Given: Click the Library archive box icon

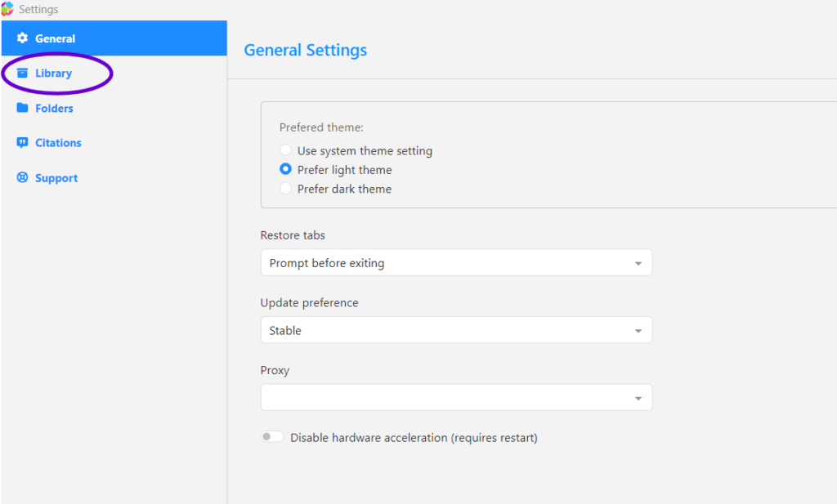Looking at the screenshot, I should (x=22, y=74).
